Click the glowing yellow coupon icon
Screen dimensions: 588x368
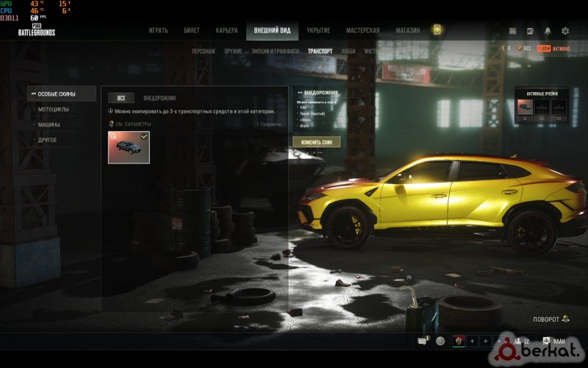(x=437, y=30)
